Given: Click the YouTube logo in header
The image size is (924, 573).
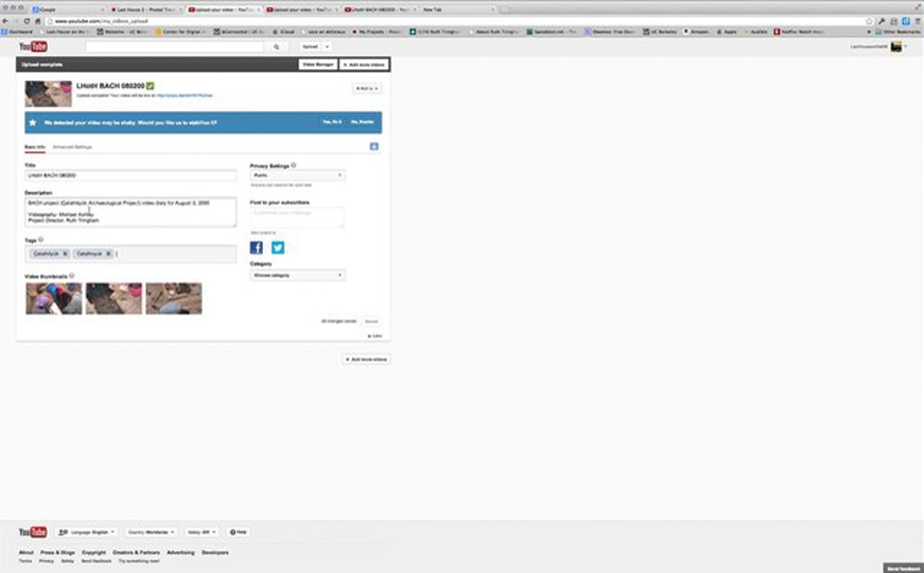Looking at the screenshot, I should 33,47.
